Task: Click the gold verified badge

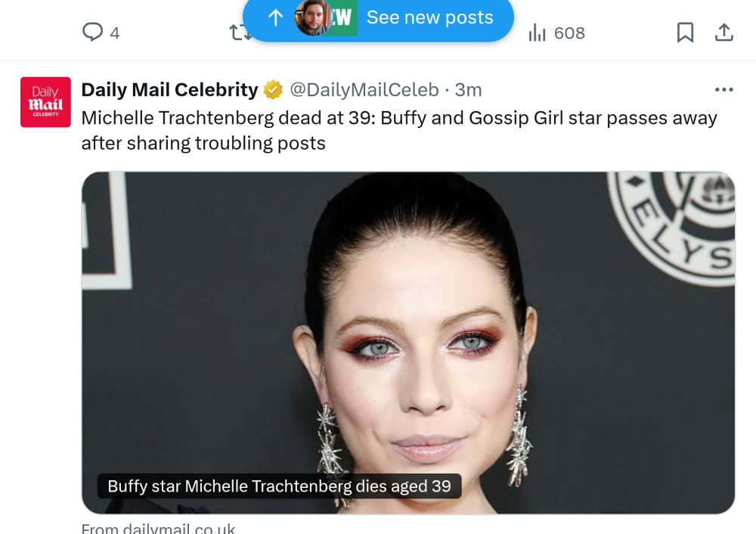Action: pyautogui.click(x=273, y=90)
